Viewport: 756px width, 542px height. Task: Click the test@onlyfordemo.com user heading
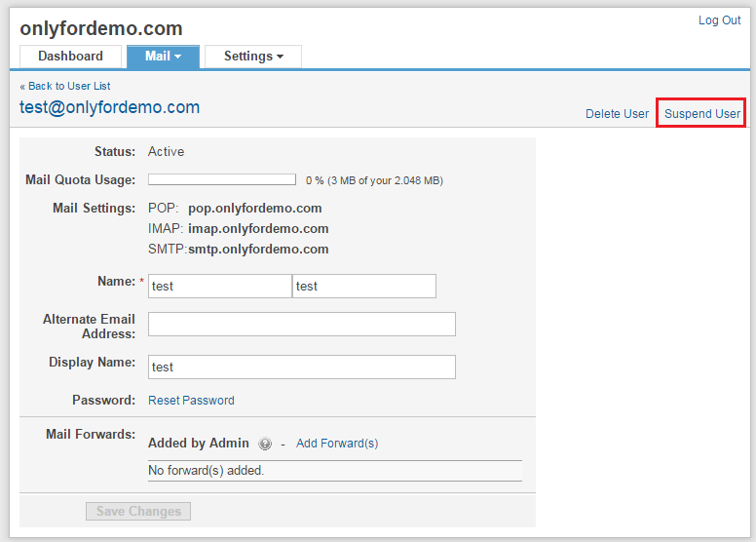click(x=109, y=108)
